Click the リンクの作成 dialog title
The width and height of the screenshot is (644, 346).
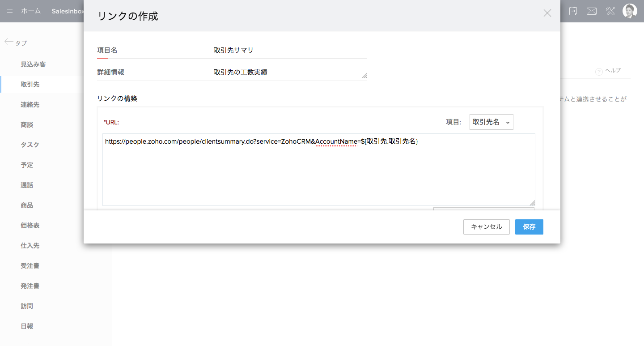click(x=128, y=16)
